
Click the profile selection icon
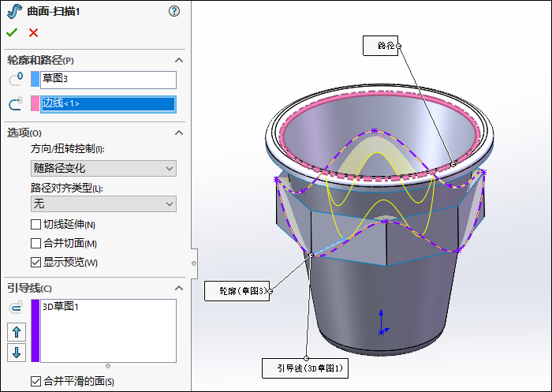[x=16, y=79]
